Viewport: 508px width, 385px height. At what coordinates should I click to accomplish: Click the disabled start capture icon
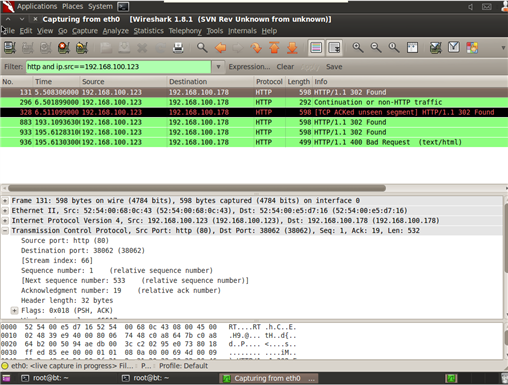[46, 48]
